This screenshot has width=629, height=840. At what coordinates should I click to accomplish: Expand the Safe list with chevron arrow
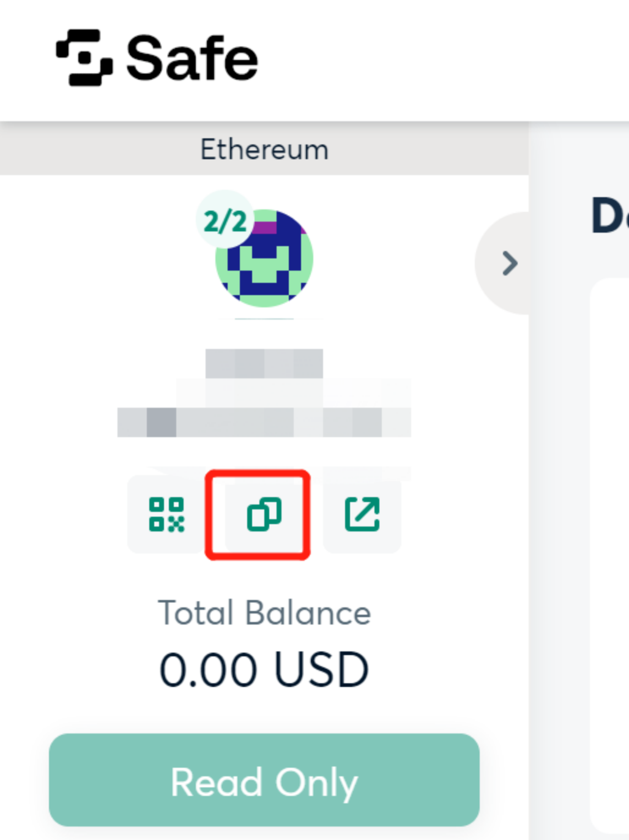pos(510,263)
